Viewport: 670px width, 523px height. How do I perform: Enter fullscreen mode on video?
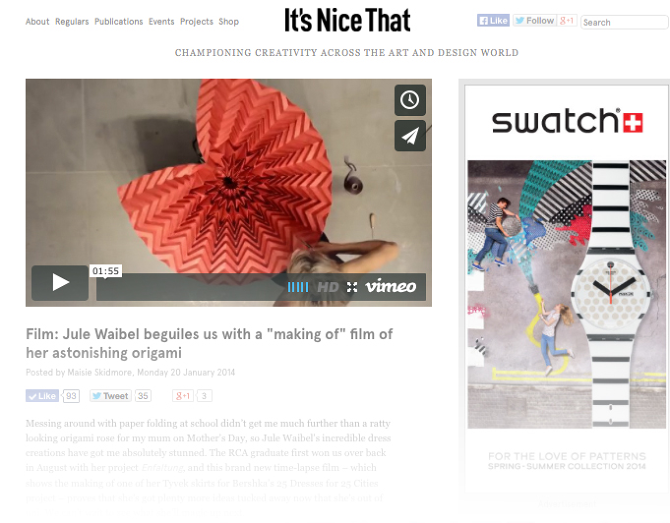[x=352, y=287]
